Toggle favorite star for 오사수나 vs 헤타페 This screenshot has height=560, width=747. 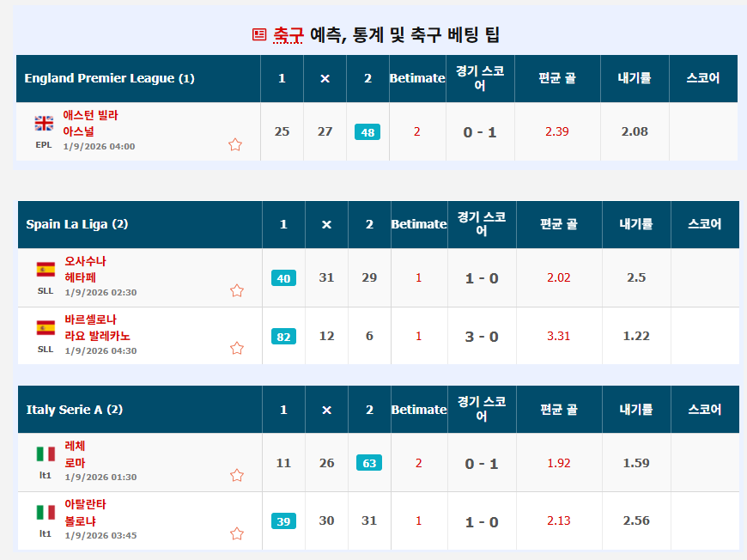click(237, 290)
